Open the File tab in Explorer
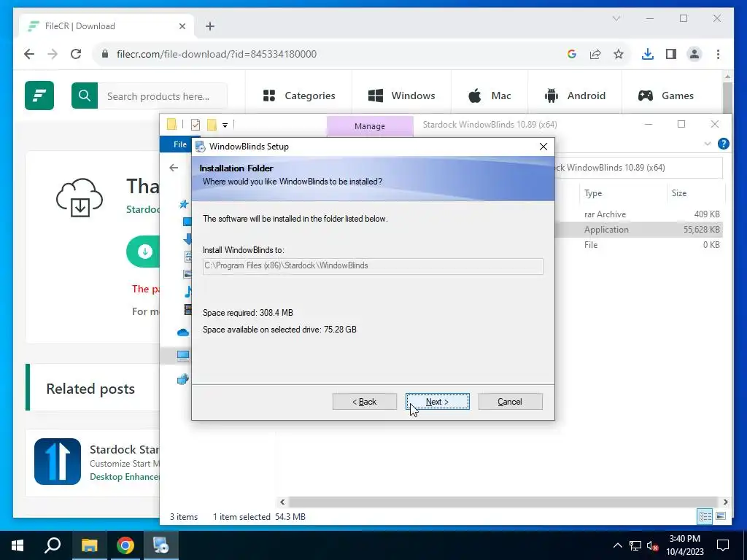This screenshot has width=747, height=560. tap(179, 144)
